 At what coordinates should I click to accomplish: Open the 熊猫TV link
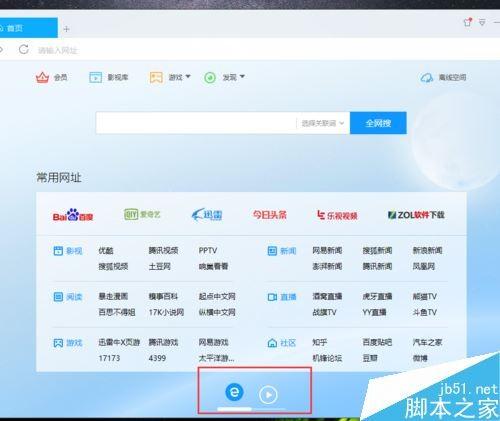425,296
